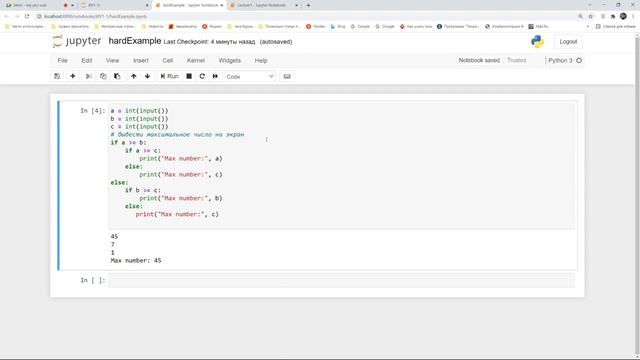Open the Insert menu
640x360 pixels.
point(140,60)
